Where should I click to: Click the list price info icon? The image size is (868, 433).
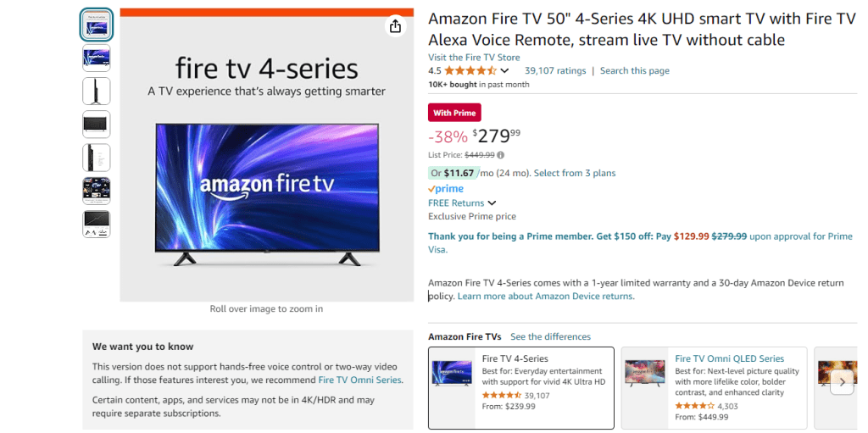pos(500,155)
